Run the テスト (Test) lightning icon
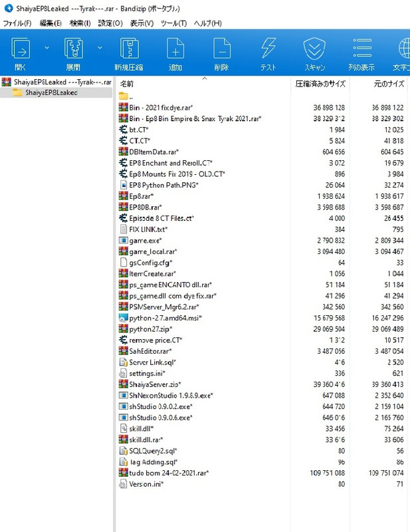 (268, 49)
